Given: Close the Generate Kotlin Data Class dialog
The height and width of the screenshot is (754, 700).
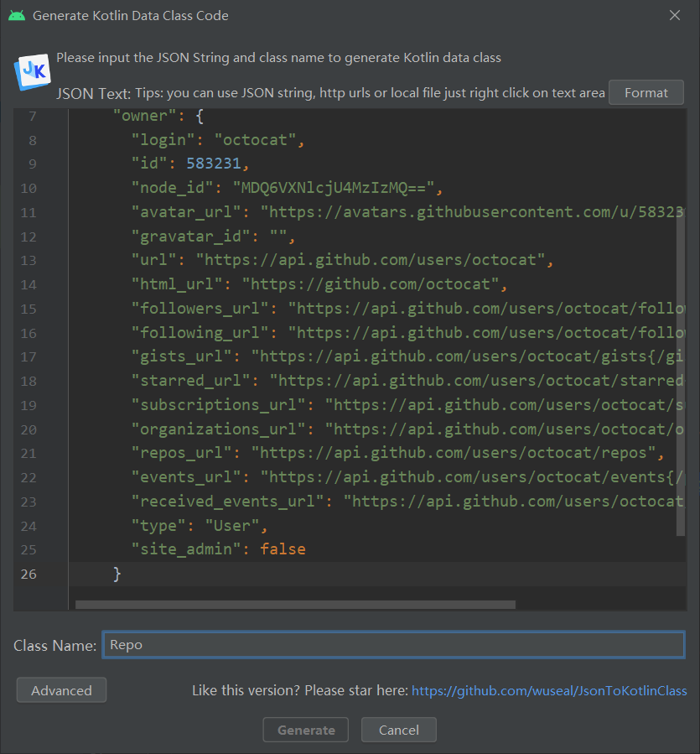Looking at the screenshot, I should (675, 15).
